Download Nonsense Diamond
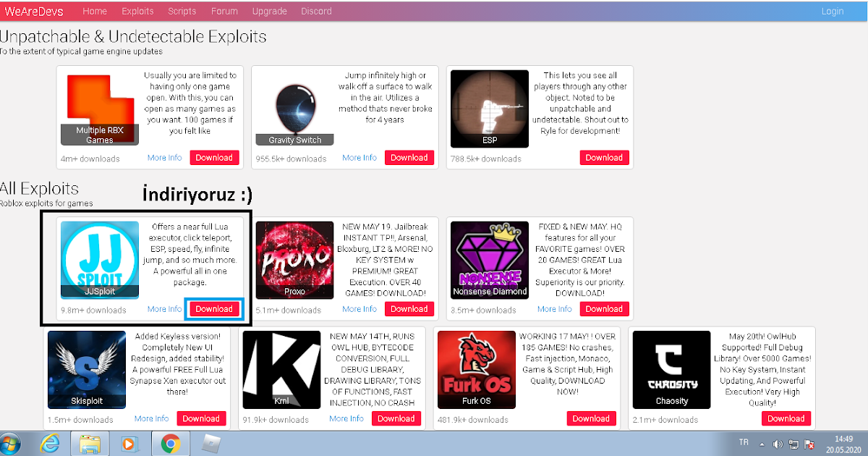This screenshot has height=456, width=868. coord(604,309)
